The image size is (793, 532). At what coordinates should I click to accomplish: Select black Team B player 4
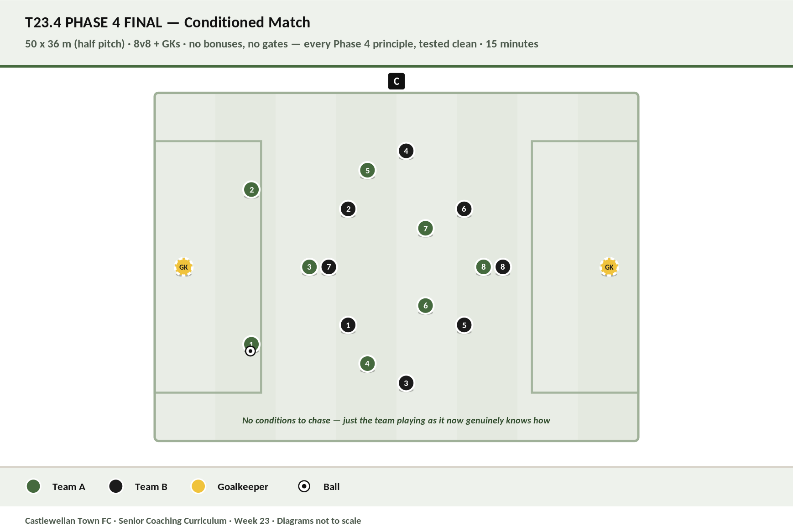[x=406, y=151]
